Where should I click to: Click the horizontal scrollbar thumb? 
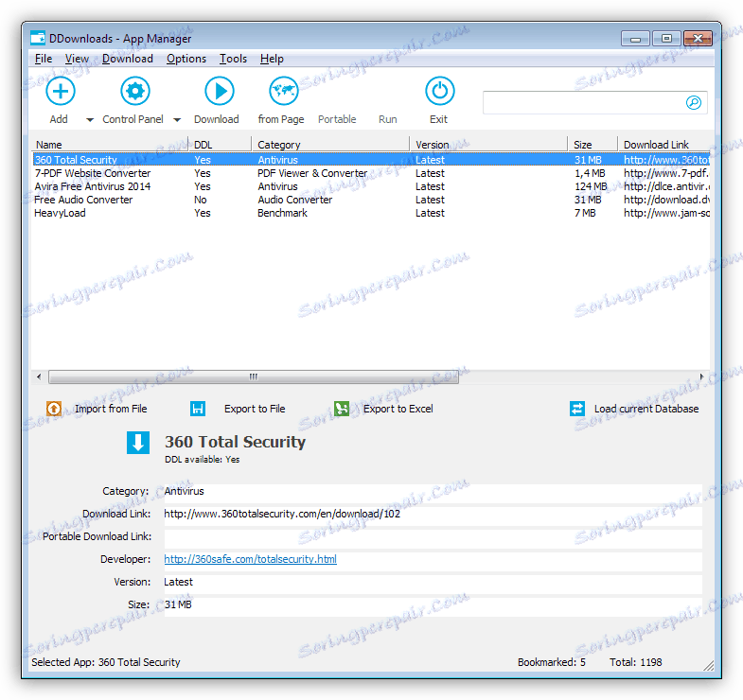click(254, 377)
